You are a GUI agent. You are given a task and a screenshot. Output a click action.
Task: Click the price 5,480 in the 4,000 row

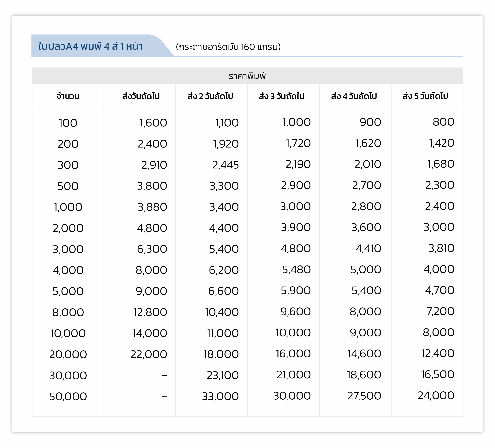tap(296, 270)
